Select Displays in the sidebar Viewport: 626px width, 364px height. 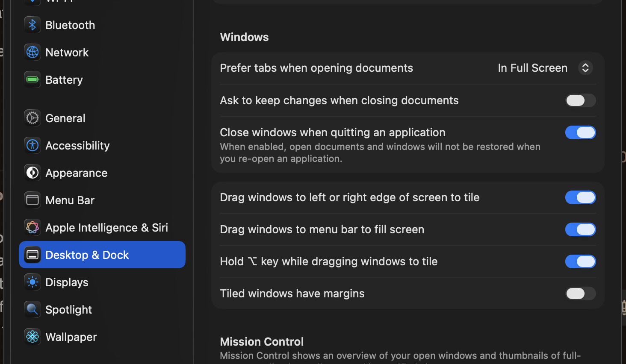click(x=67, y=282)
